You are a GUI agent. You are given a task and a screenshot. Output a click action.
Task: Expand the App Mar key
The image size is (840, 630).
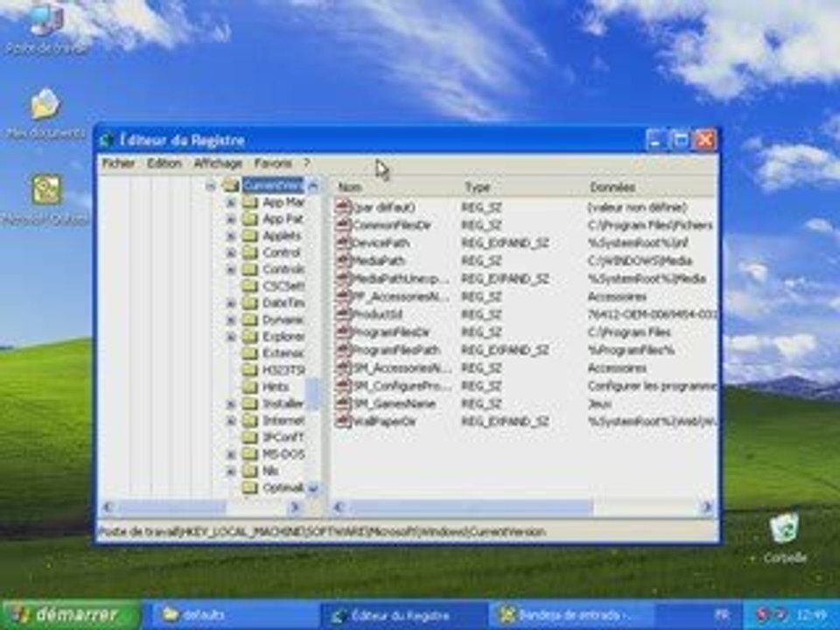[x=231, y=202]
